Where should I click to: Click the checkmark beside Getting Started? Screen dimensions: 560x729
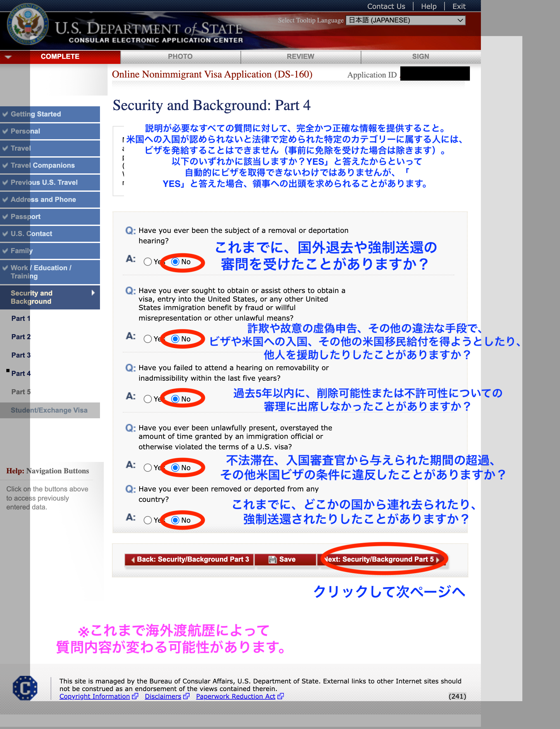point(5,114)
